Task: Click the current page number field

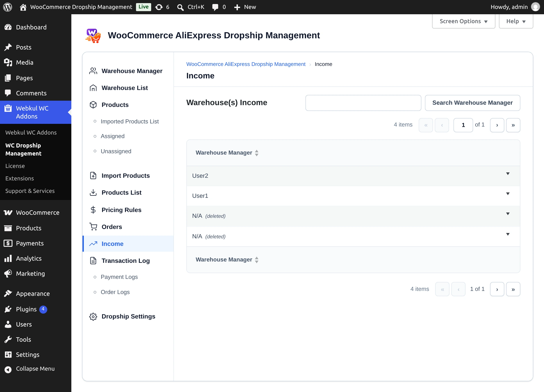Action: click(463, 125)
